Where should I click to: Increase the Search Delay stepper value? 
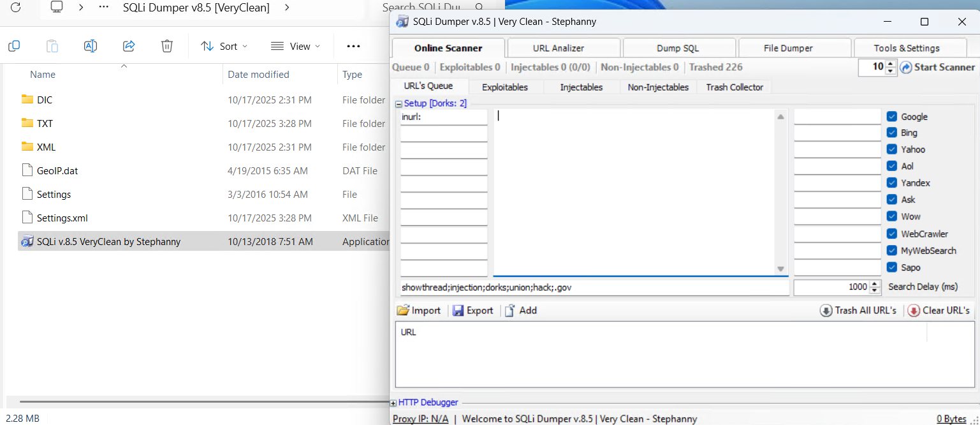(x=875, y=284)
